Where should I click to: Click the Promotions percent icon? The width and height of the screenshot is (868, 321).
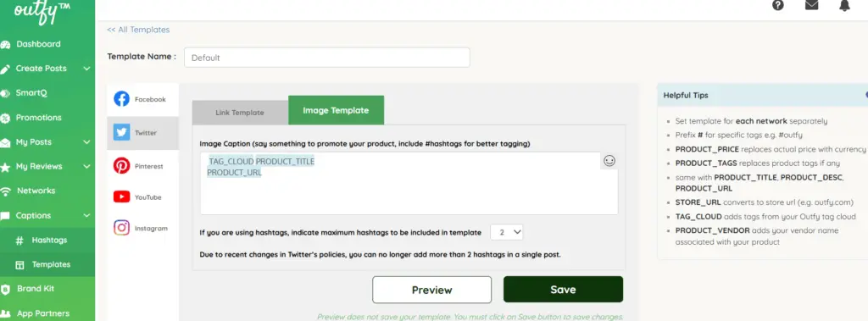click(5, 118)
